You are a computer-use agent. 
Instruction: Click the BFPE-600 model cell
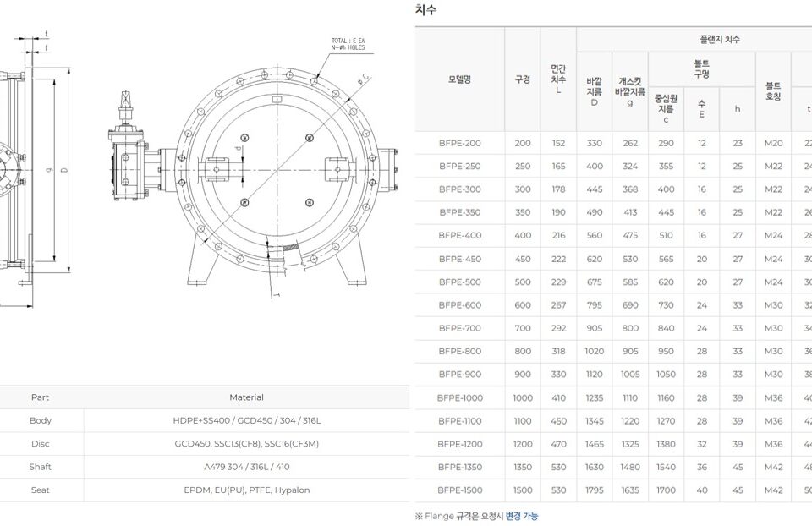coord(459,305)
